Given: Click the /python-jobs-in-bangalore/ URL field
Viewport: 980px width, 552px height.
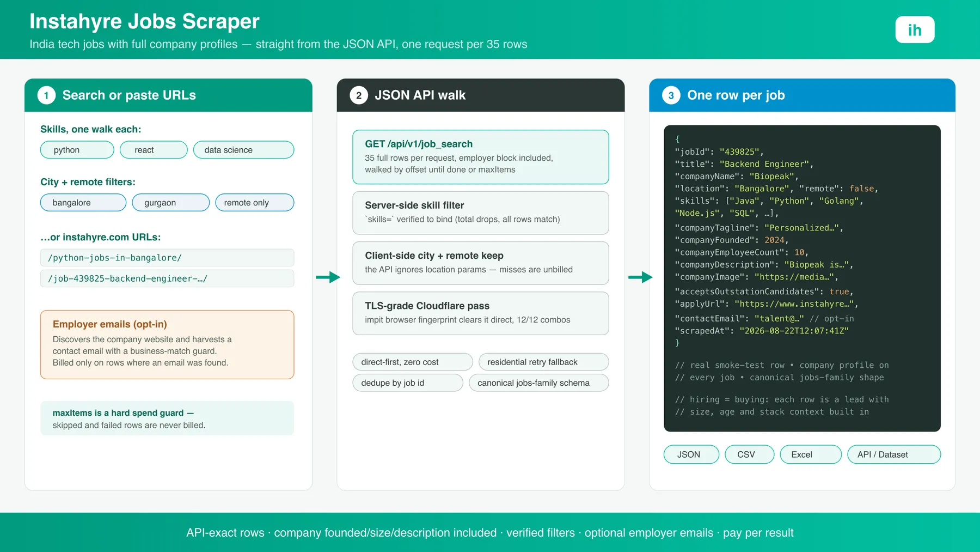Looking at the screenshot, I should tap(167, 258).
